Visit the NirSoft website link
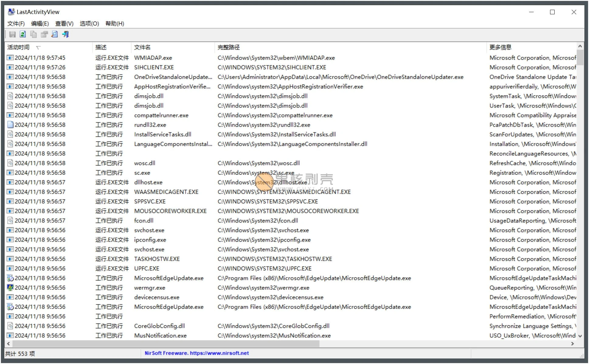This screenshot has height=364, width=589. coord(196,353)
